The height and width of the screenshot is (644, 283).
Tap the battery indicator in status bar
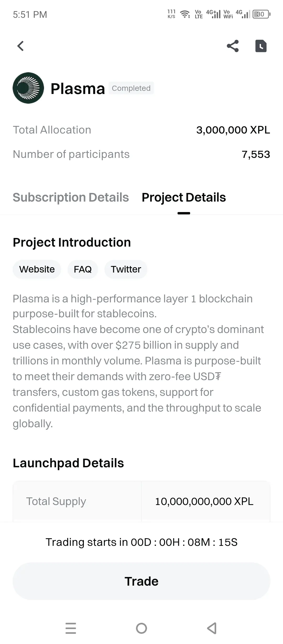(262, 14)
